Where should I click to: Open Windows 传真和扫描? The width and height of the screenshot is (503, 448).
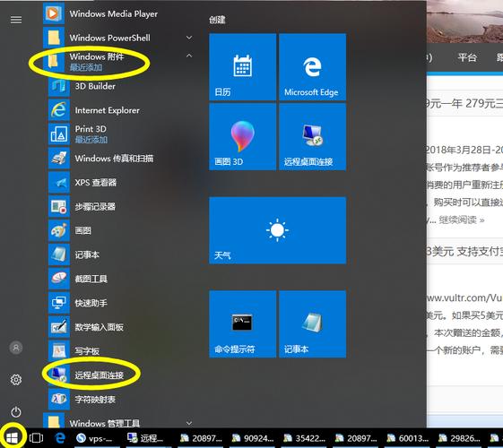(x=122, y=159)
